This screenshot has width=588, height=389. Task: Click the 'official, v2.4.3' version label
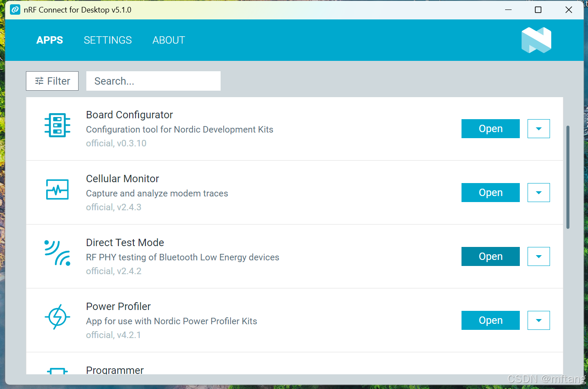(x=114, y=207)
